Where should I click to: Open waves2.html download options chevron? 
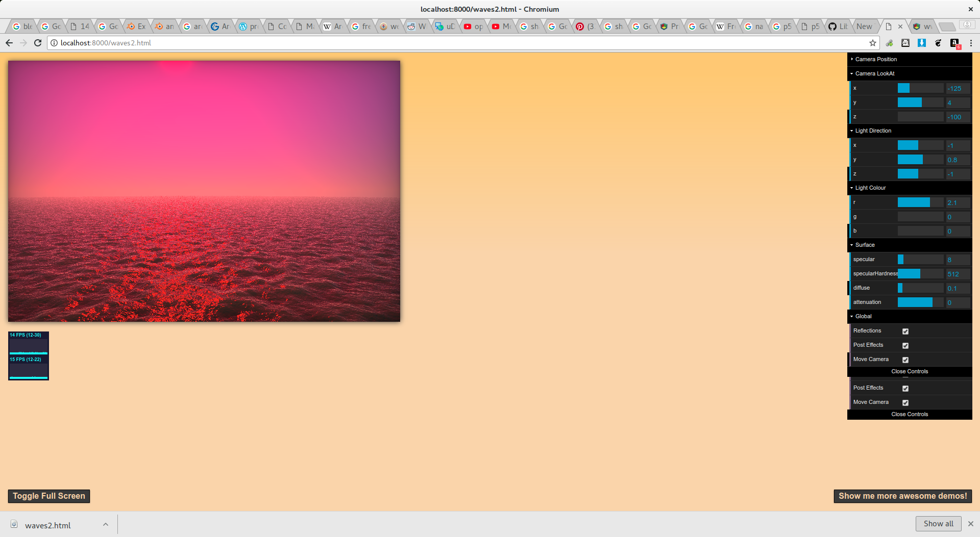coord(105,524)
